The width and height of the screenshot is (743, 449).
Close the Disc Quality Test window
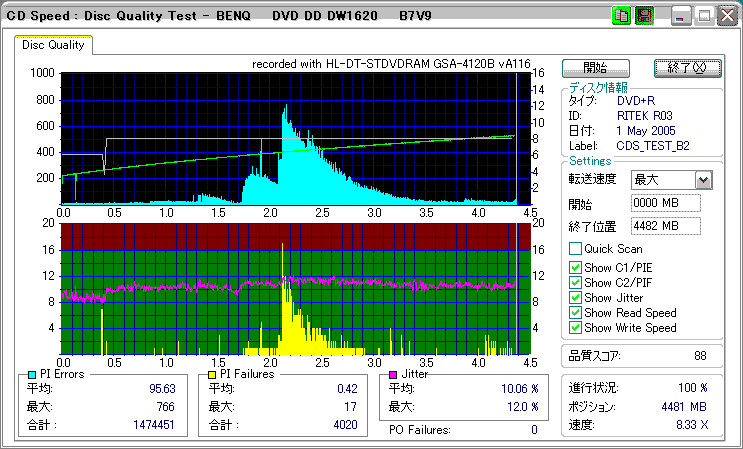(x=727, y=16)
